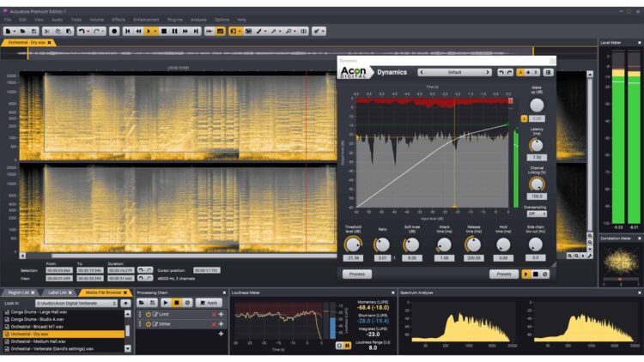Go to the next Dynamics preset
The image size is (644, 362).
tap(488, 72)
